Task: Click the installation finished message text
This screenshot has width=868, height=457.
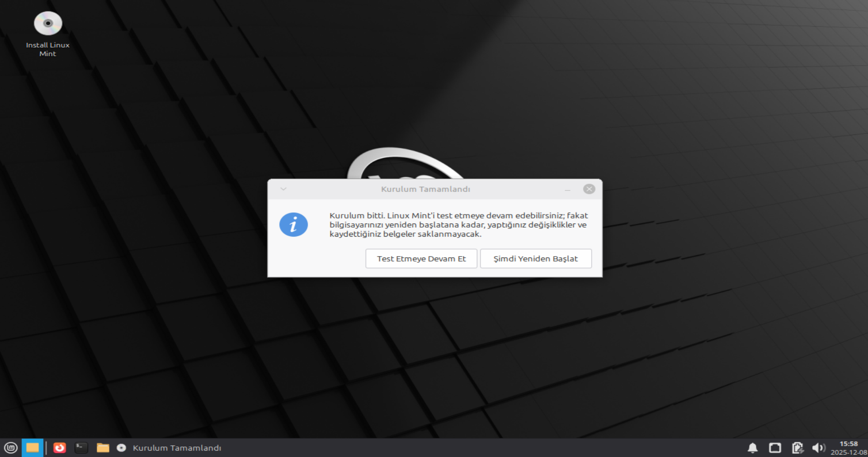Action: pyautogui.click(x=458, y=225)
